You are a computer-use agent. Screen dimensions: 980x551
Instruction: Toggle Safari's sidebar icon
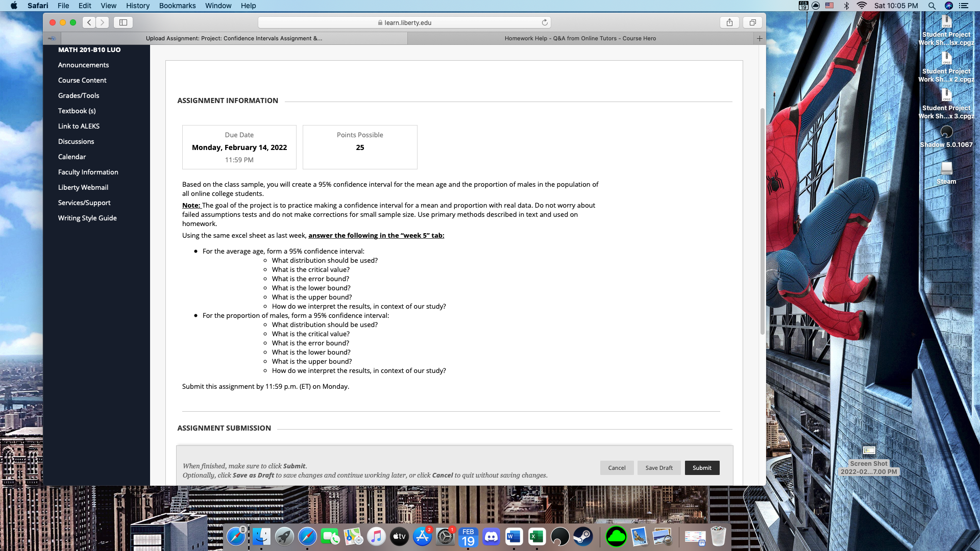point(123,22)
